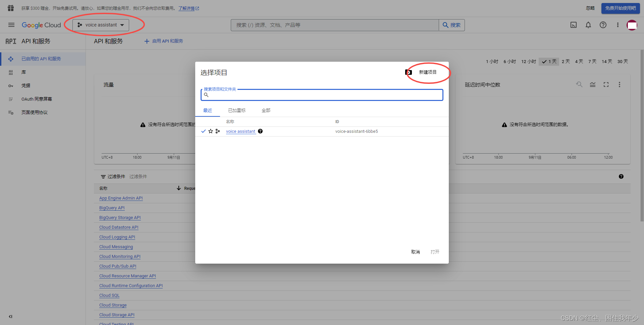The image size is (644, 325).
Task: Click 忽略 to dismiss promo
Action: (590, 8)
